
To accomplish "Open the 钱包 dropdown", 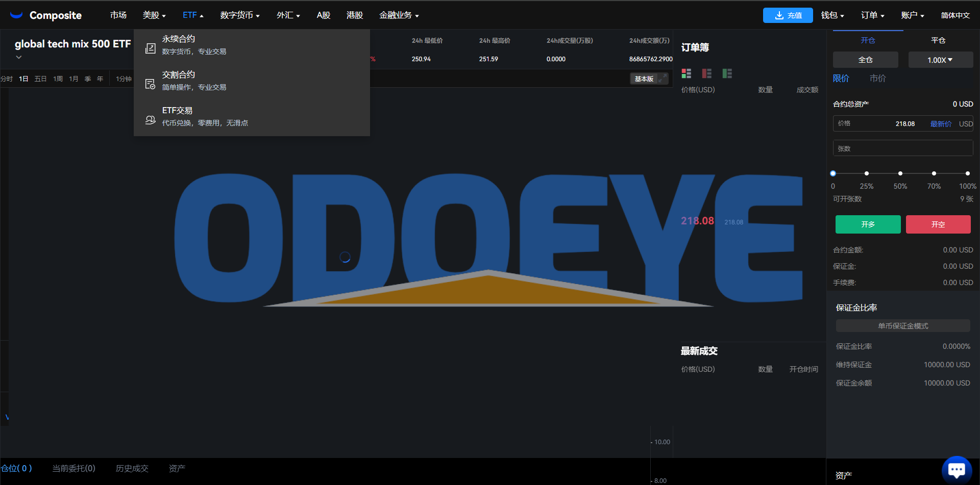I will pos(832,15).
